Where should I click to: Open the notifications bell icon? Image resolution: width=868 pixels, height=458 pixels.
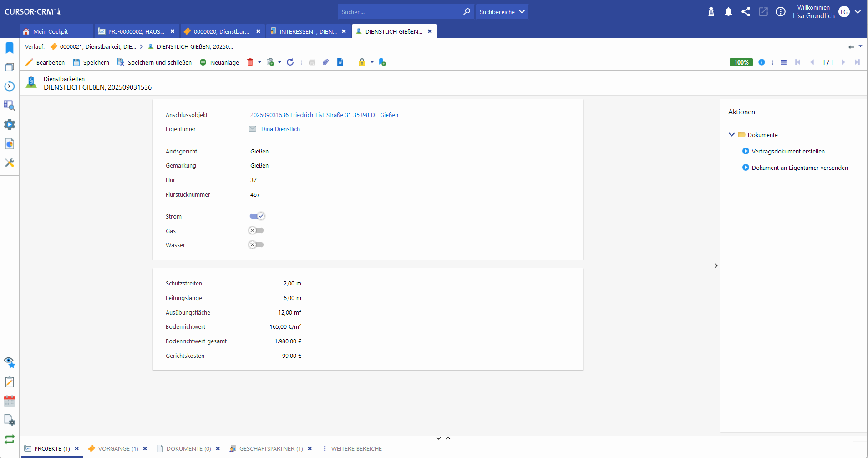pyautogui.click(x=728, y=12)
